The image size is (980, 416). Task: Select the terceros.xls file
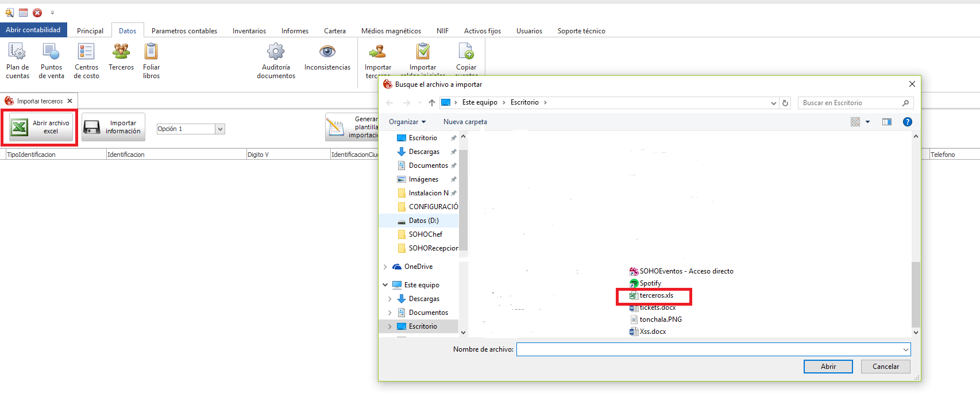point(656,296)
